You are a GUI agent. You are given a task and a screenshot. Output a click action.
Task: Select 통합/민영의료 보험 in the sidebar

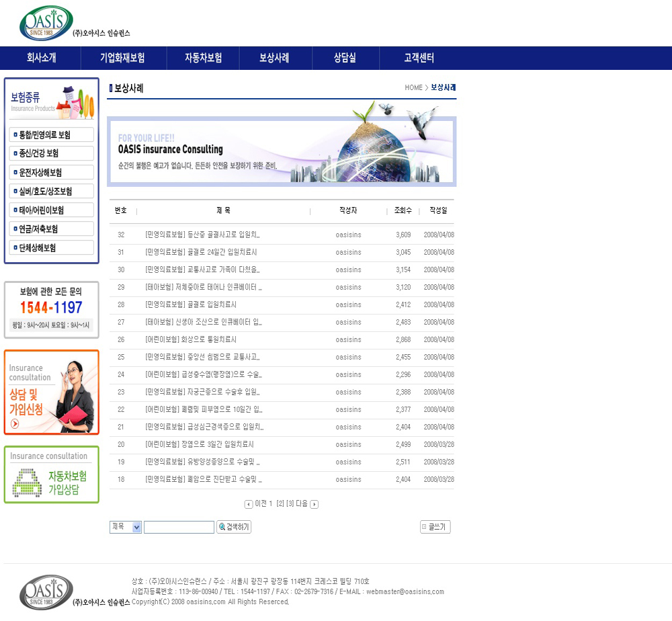coord(52,135)
